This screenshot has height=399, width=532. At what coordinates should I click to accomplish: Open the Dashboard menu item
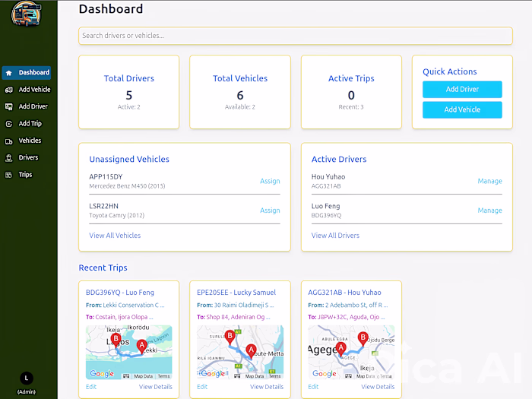click(27, 73)
